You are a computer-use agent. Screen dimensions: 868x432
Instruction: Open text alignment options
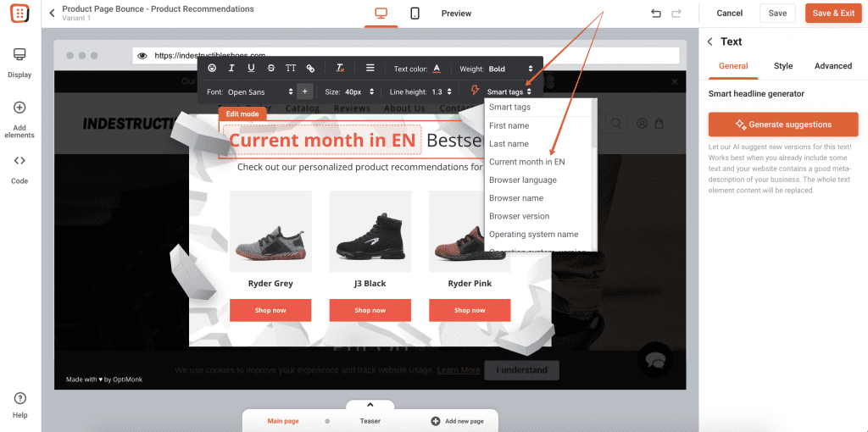tap(370, 68)
